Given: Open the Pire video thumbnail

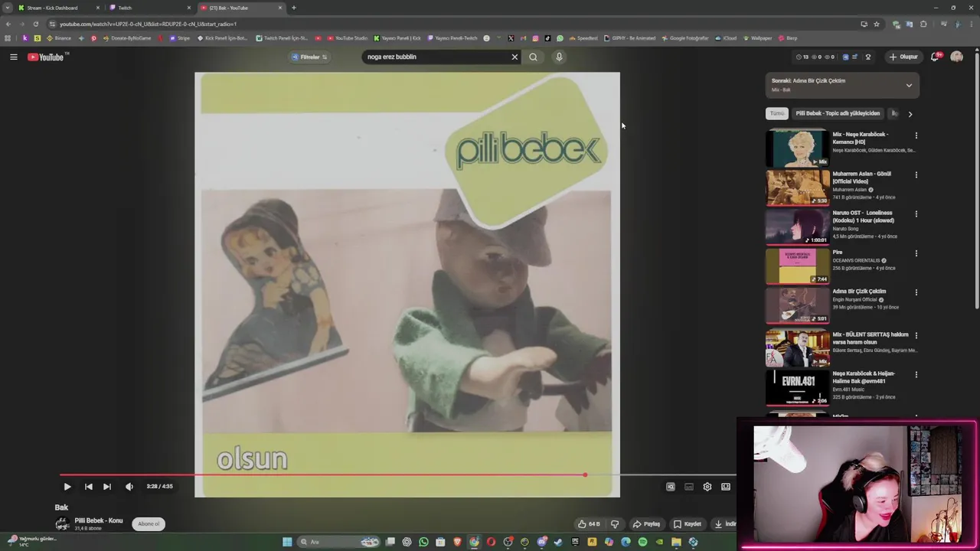Looking at the screenshot, I should tap(797, 266).
